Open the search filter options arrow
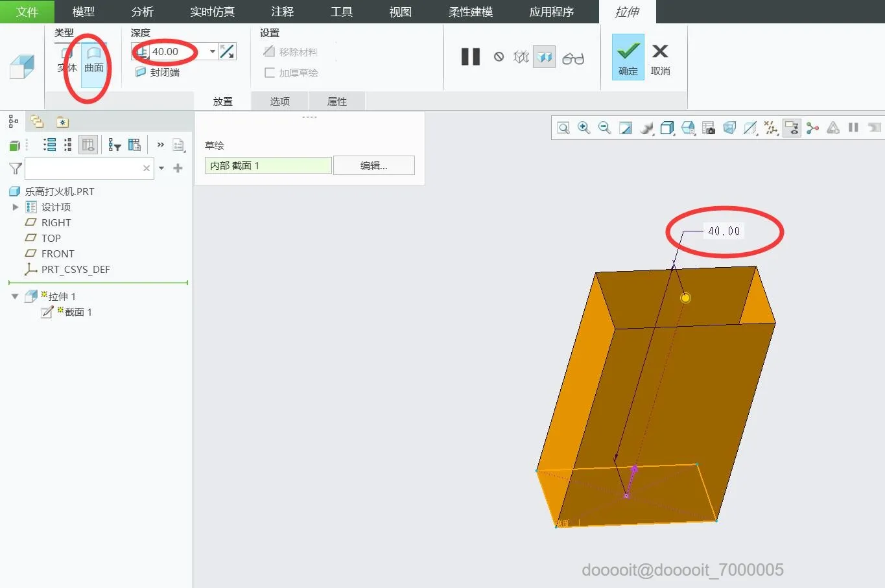Screen dimensions: 885x588 161,169
